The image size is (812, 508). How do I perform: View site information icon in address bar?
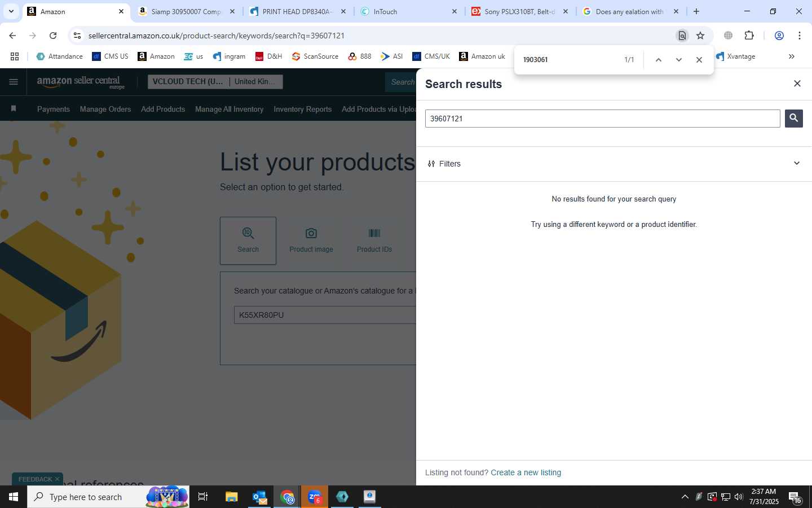[x=78, y=36]
